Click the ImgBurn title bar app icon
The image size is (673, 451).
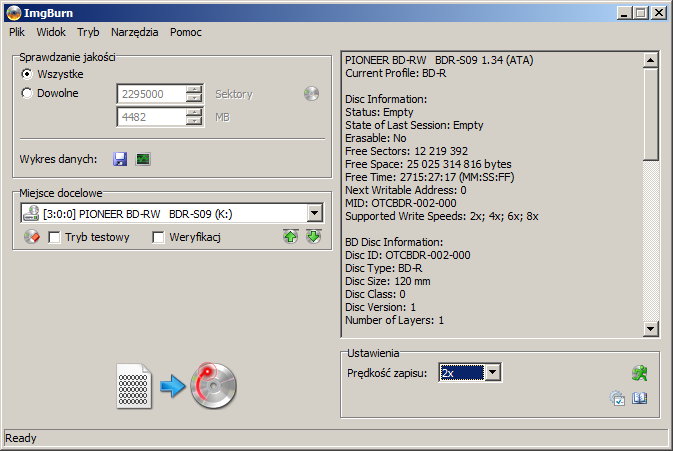point(13,13)
